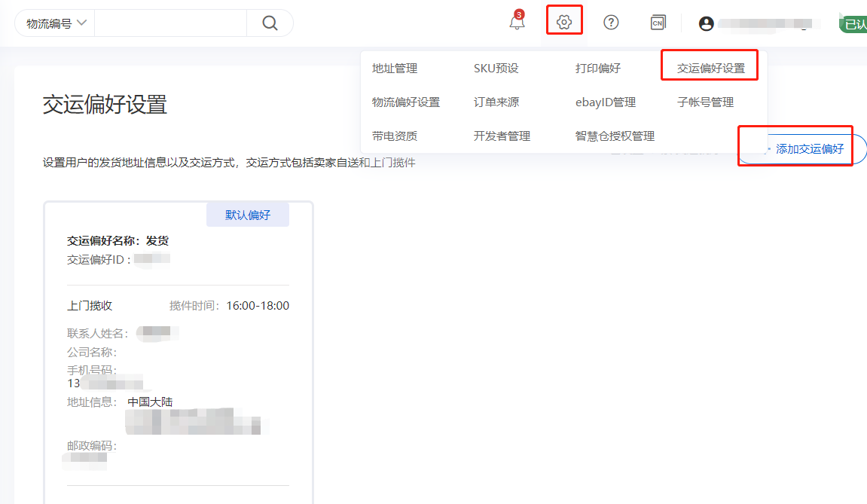
Task: Click into the search input field
Action: click(x=170, y=23)
